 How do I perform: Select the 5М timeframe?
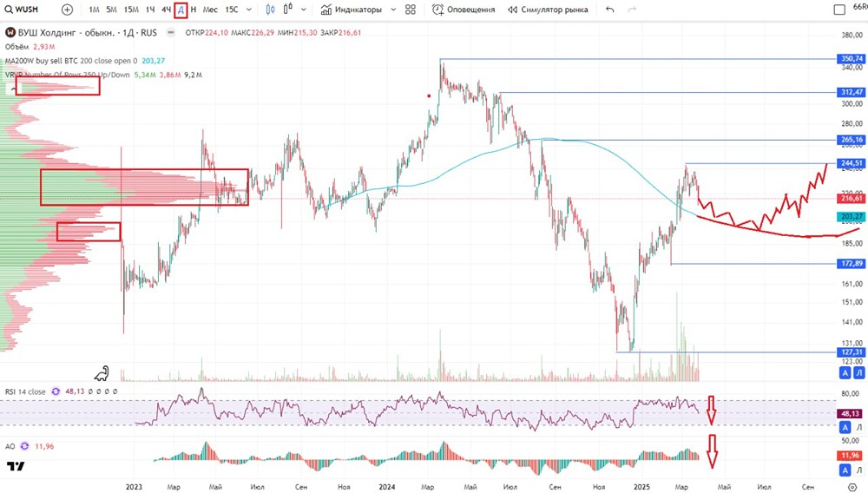point(111,10)
